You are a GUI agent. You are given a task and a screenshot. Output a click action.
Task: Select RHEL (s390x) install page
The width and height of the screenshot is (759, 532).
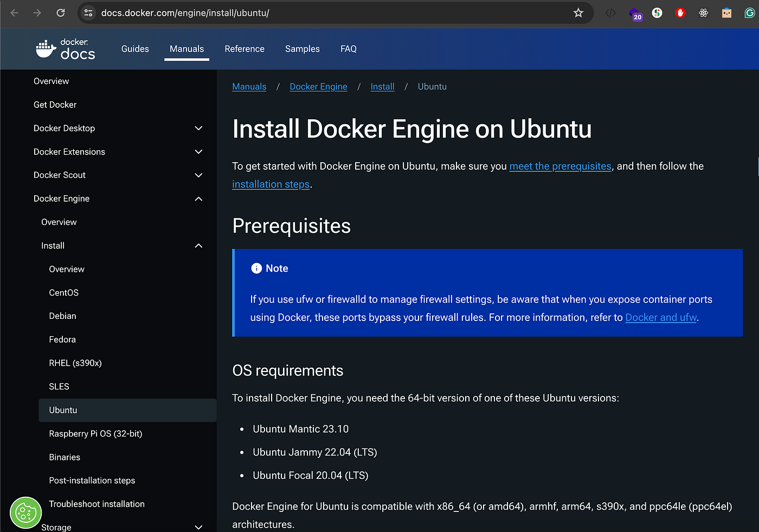75,363
